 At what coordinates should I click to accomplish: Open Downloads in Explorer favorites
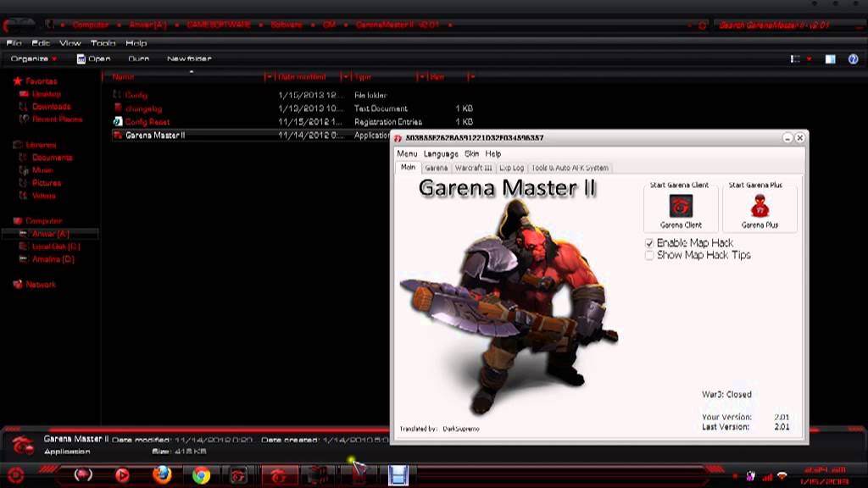(52, 106)
